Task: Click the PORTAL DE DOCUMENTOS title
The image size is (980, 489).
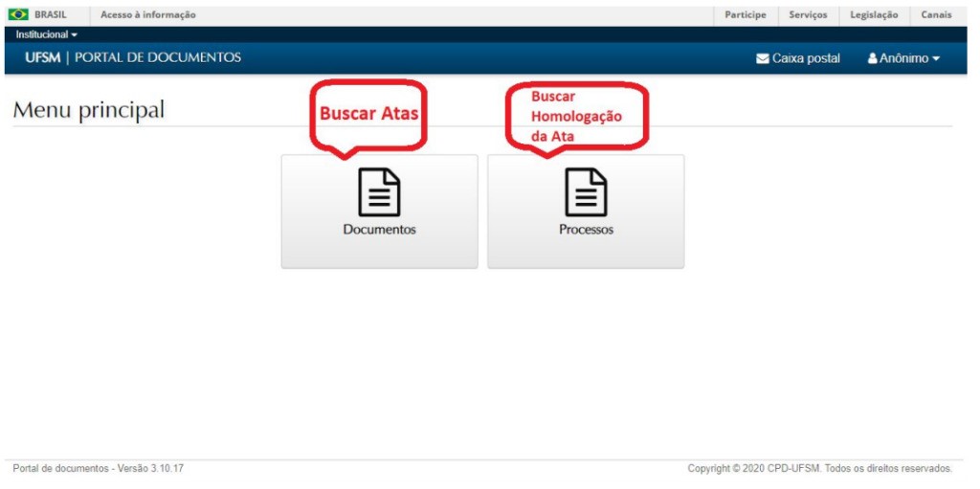Action: point(158,57)
